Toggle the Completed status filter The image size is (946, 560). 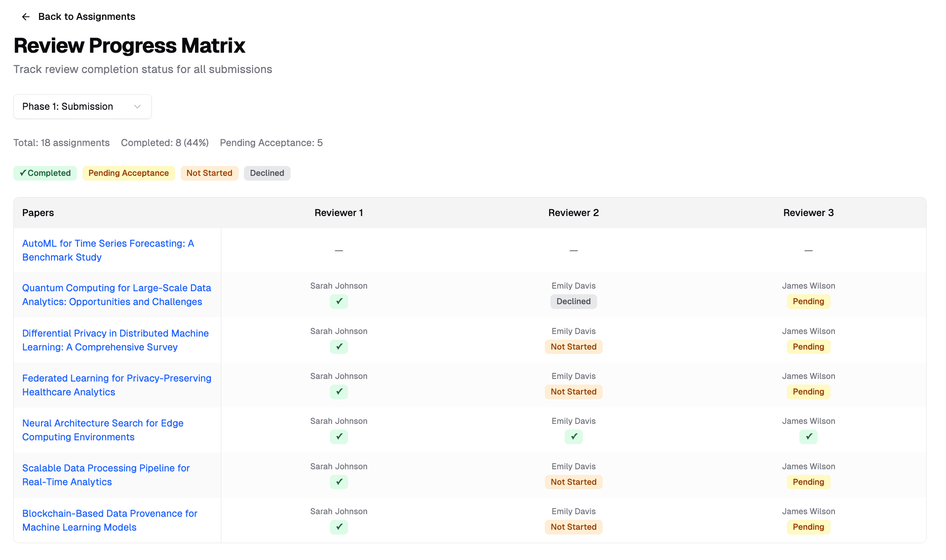point(45,173)
